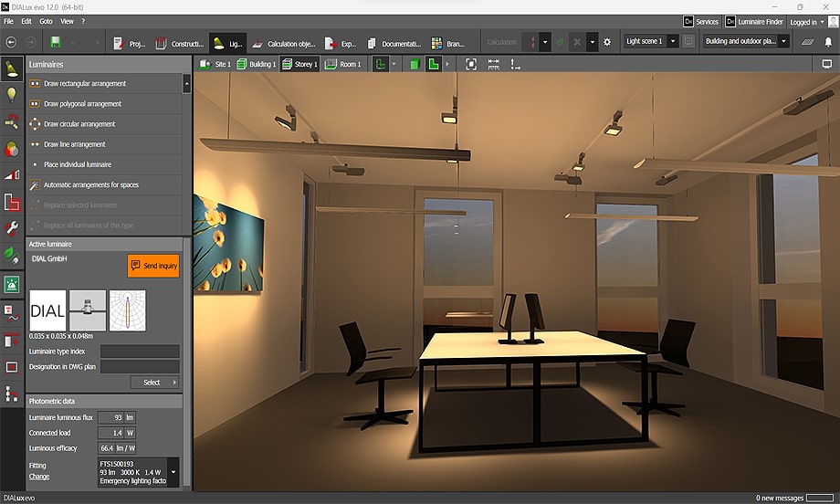
Task: Click the energy leaf icon in sidebar
Action: [x=12, y=255]
